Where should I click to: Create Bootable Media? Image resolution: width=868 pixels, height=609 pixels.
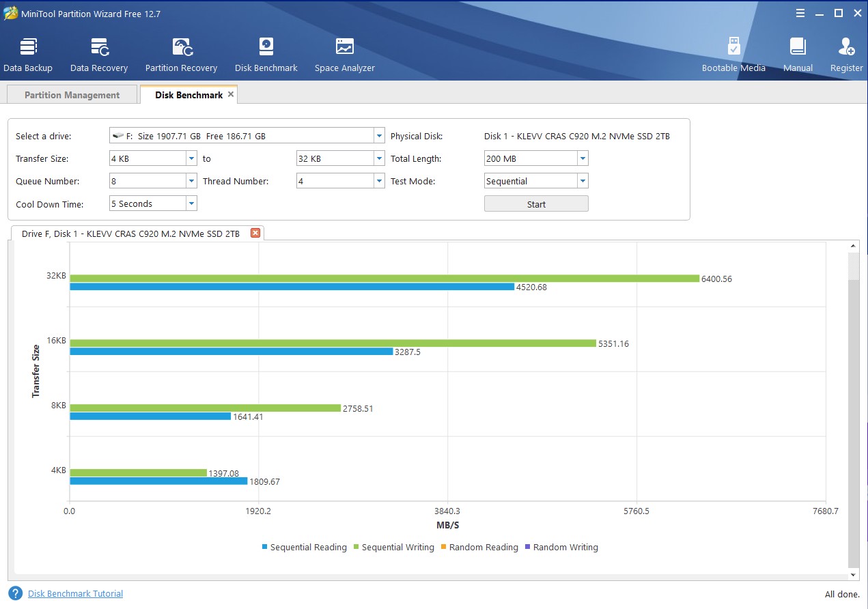[734, 55]
